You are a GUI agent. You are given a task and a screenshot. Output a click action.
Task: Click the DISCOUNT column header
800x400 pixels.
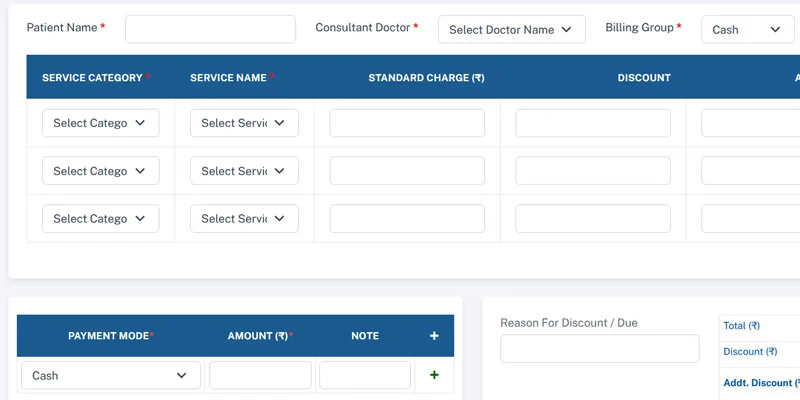pyautogui.click(x=644, y=78)
